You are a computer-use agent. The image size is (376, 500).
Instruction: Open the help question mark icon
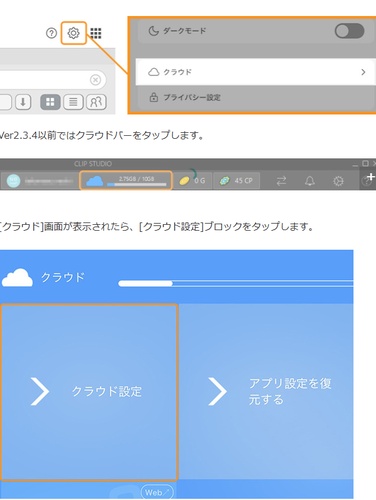pyautogui.click(x=51, y=33)
